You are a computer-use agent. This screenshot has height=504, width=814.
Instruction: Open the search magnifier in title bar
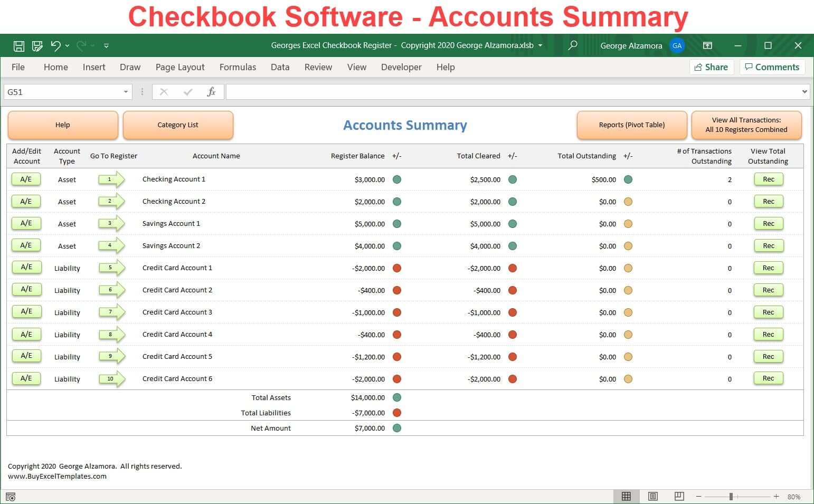pos(572,45)
